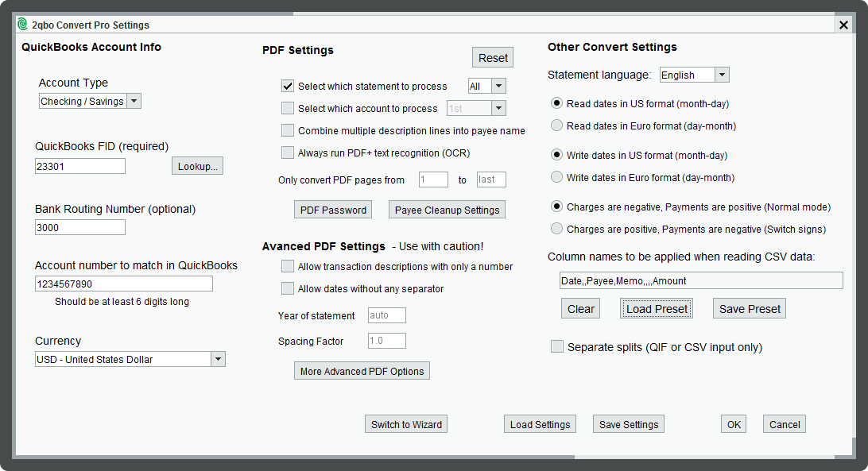Open the Currency dropdown

coord(218,359)
